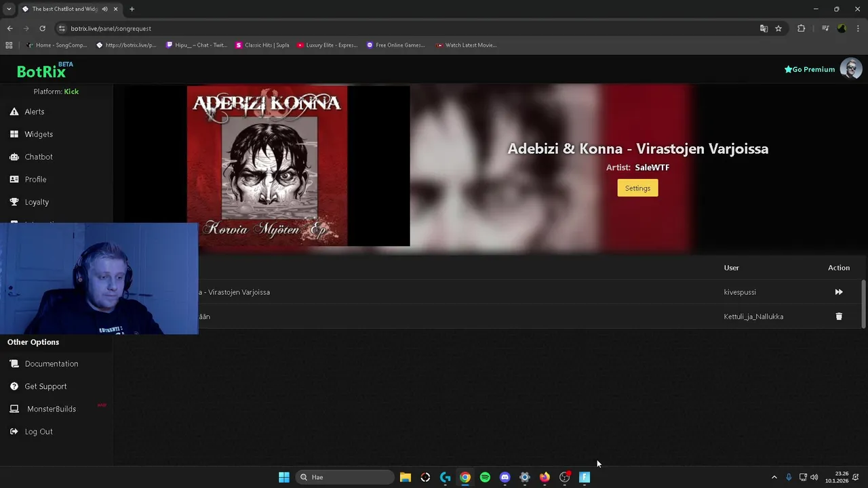Screen dimensions: 868x488
Task: Open the media control icon in Chrome
Action: pos(825,28)
